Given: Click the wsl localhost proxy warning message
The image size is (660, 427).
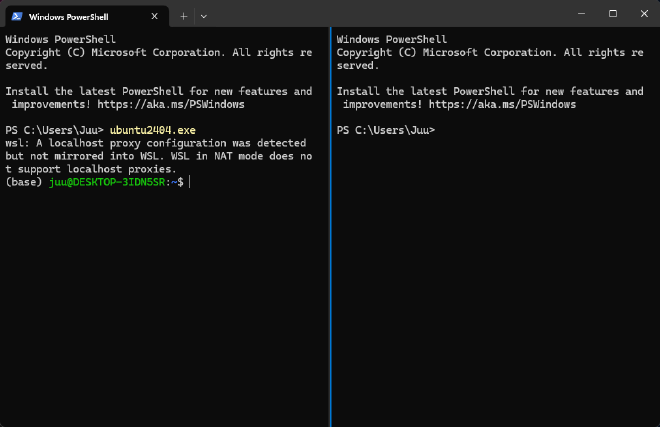Looking at the screenshot, I should tap(159, 156).
